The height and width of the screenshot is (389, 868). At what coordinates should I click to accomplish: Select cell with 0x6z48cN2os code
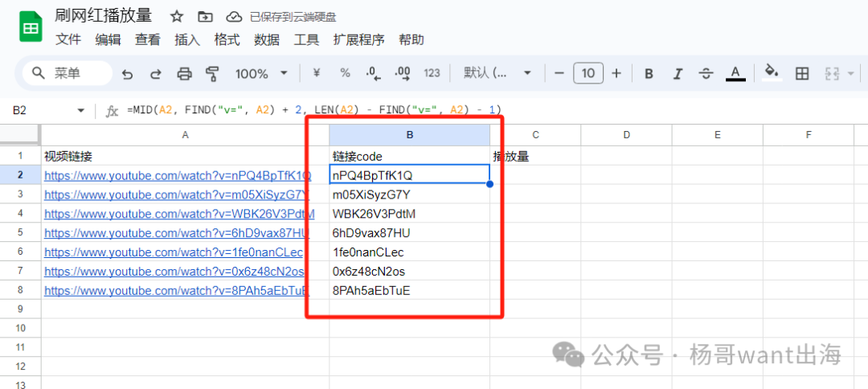tap(410, 272)
